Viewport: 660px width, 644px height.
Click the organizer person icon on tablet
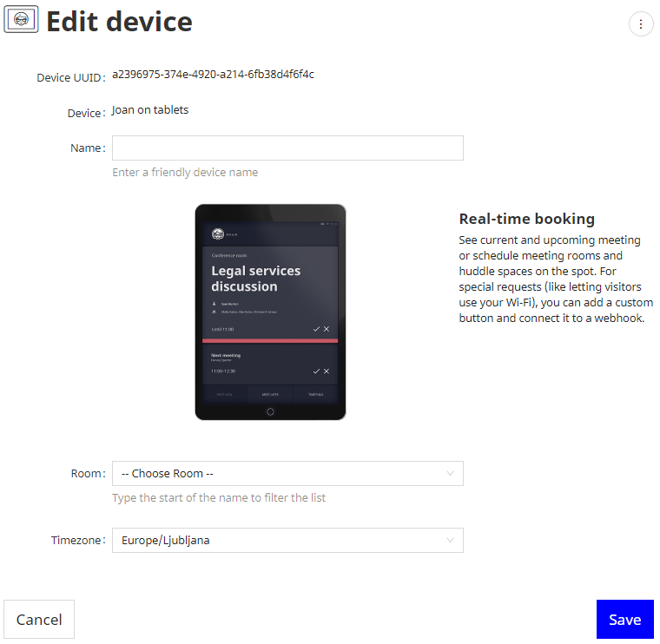coord(214,304)
